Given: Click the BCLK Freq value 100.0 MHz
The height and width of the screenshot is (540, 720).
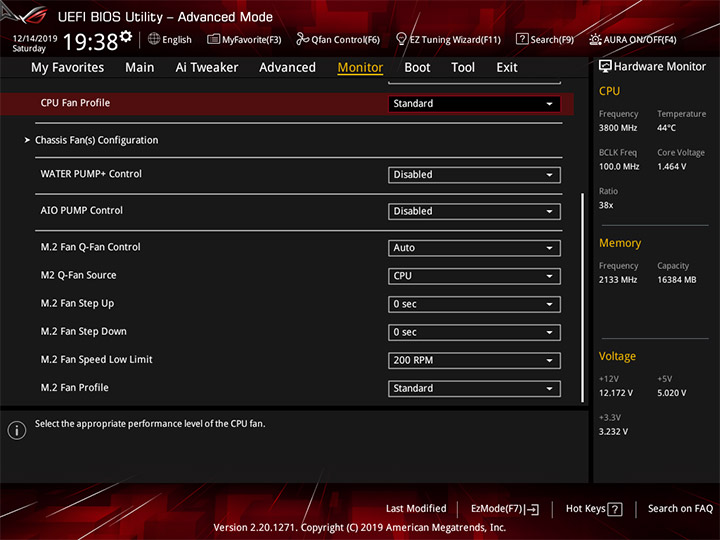Looking at the screenshot, I should [x=619, y=166].
